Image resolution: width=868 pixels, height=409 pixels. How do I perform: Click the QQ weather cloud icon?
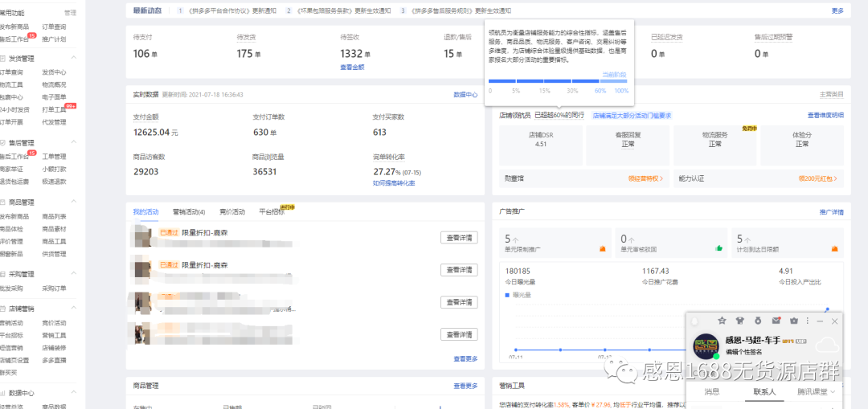point(828,346)
